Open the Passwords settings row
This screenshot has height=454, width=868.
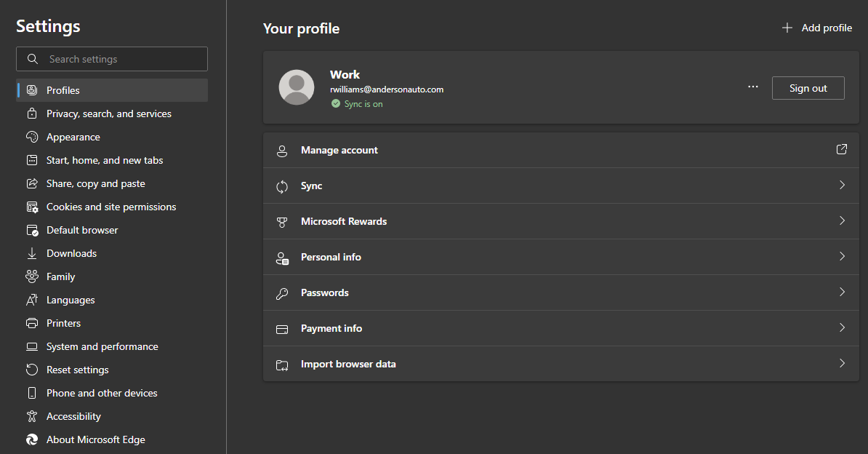[x=560, y=292]
